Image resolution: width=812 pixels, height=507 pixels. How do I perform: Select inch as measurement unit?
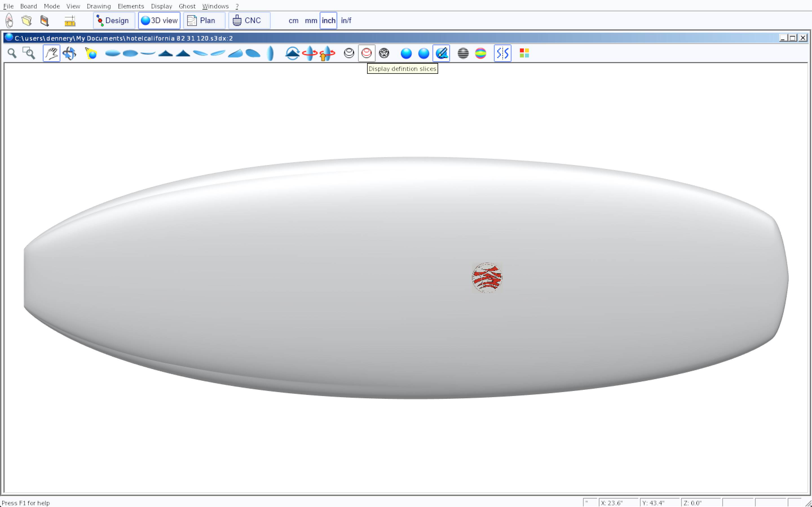coord(328,21)
